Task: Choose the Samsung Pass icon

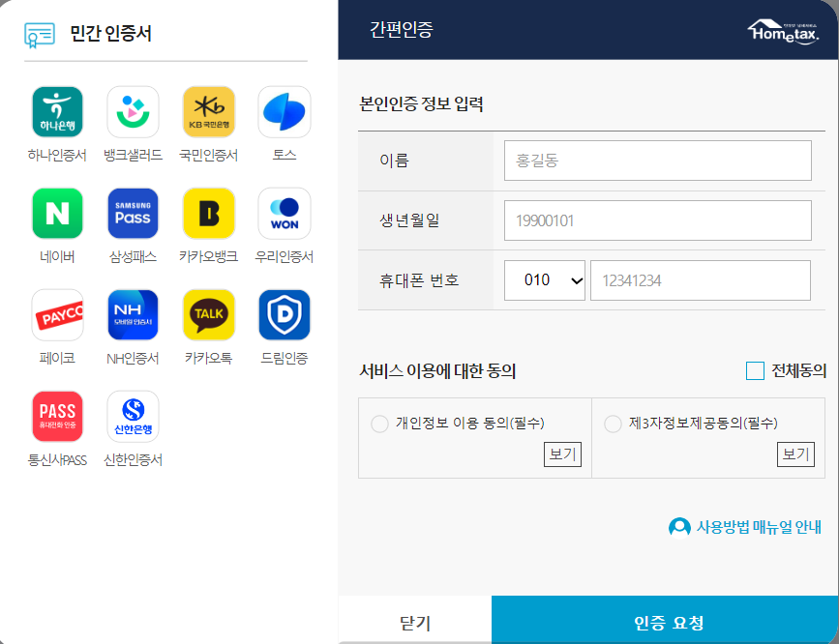Action: 133,214
